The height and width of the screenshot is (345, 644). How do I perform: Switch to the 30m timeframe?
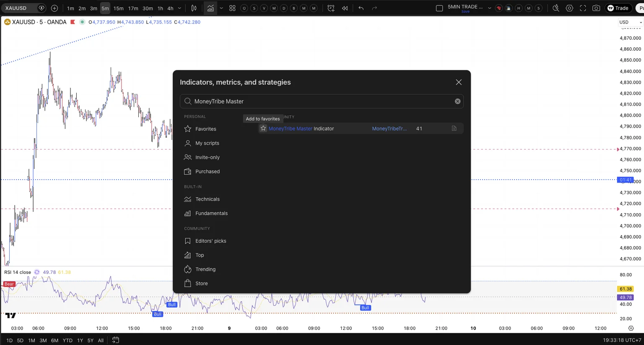(x=148, y=8)
